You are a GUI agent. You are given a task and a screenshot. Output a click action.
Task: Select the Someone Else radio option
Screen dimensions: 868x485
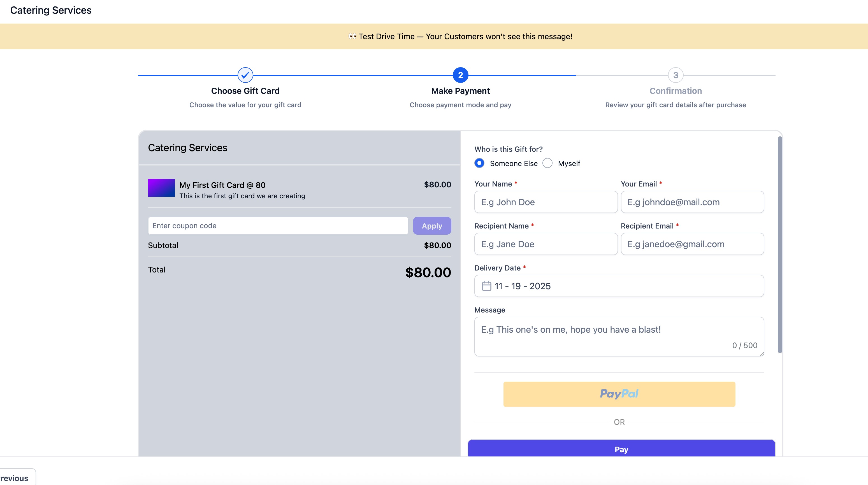point(479,163)
